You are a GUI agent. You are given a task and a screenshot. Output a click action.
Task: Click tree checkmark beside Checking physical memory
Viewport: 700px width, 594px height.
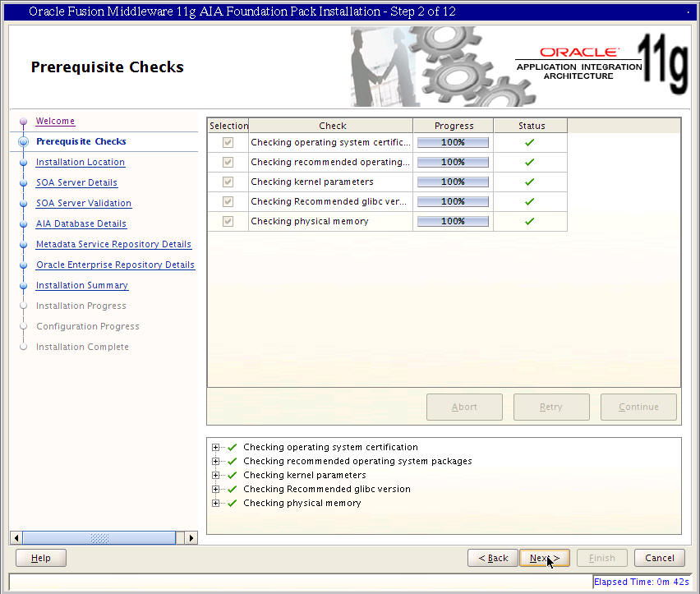point(233,503)
